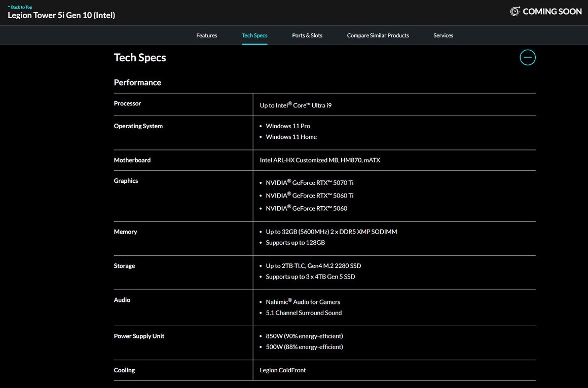Screen dimensions: 588x388
Task: Click the Tech Specs heading
Action: [x=140, y=57]
